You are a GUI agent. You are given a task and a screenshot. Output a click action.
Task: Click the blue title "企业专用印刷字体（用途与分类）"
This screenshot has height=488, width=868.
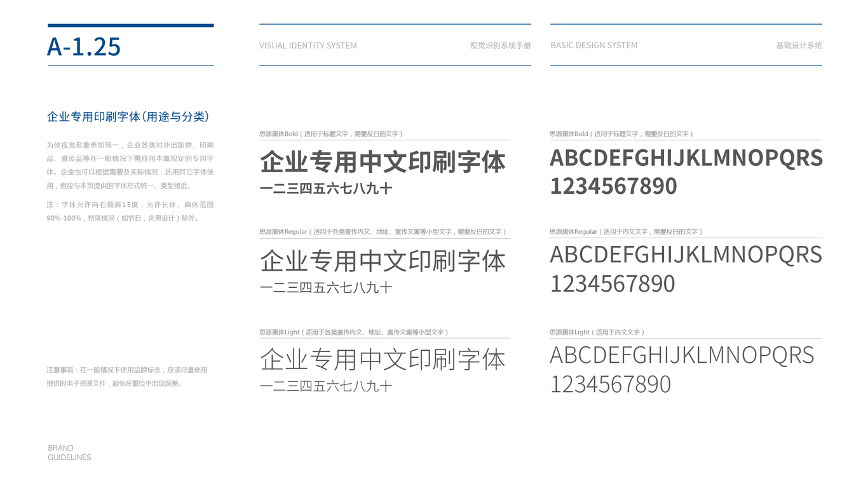tap(128, 117)
